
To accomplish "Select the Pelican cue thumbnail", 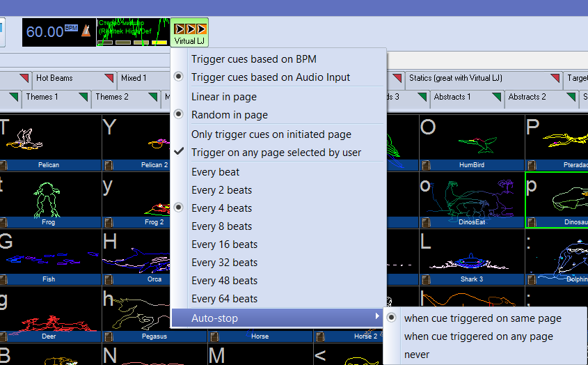I will pos(50,139).
